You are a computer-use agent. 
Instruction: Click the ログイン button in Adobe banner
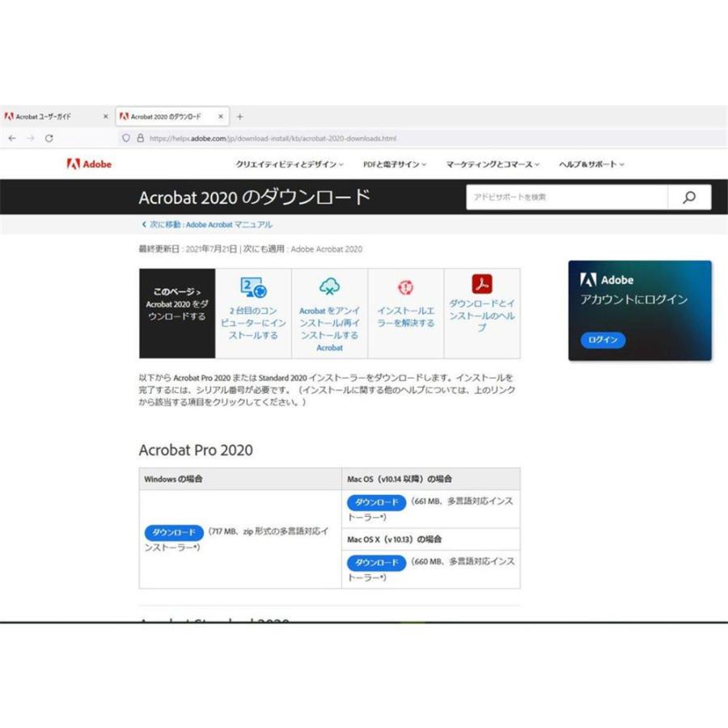603,340
